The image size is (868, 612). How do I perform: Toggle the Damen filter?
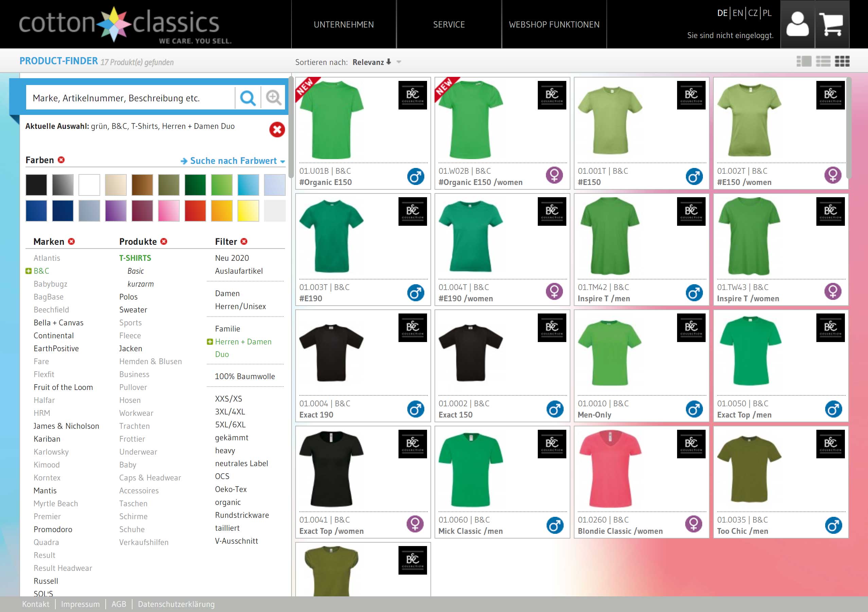click(x=227, y=293)
